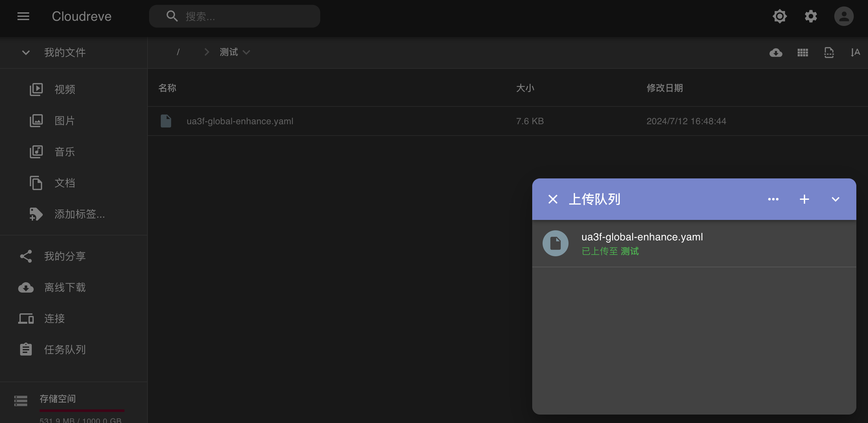Image resolution: width=868 pixels, height=423 pixels.
Task: Open 我的分享 from the sidebar
Action: [x=65, y=256]
